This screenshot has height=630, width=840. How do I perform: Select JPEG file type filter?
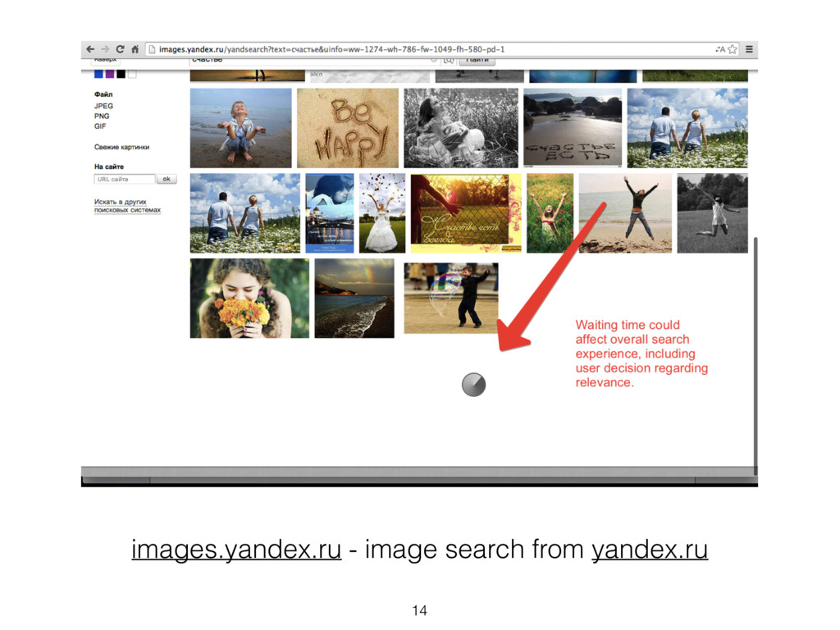point(103,106)
